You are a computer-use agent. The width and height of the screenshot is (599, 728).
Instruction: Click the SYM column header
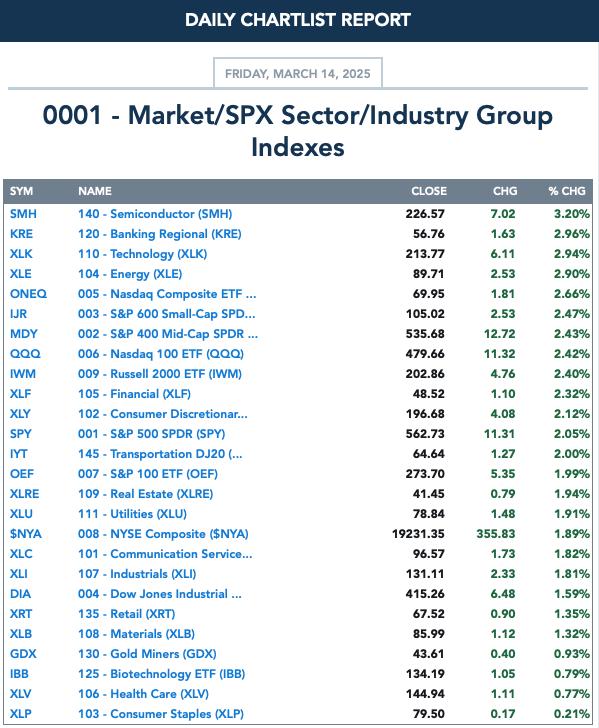click(x=21, y=191)
